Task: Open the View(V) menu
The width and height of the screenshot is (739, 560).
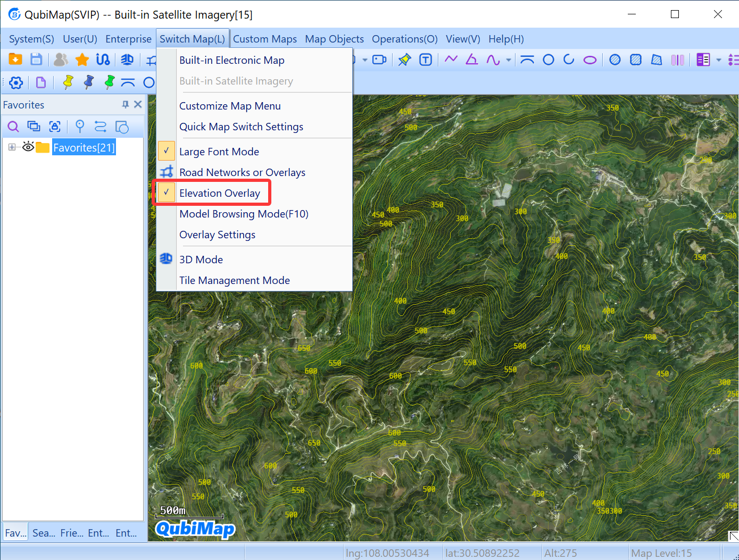Action: point(463,39)
